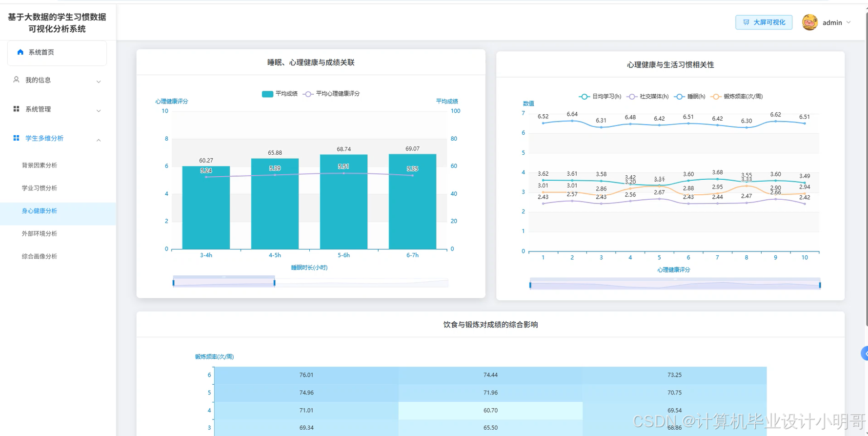The image size is (868, 436).
Task: Open 外部环境分析 page
Action: 40,234
